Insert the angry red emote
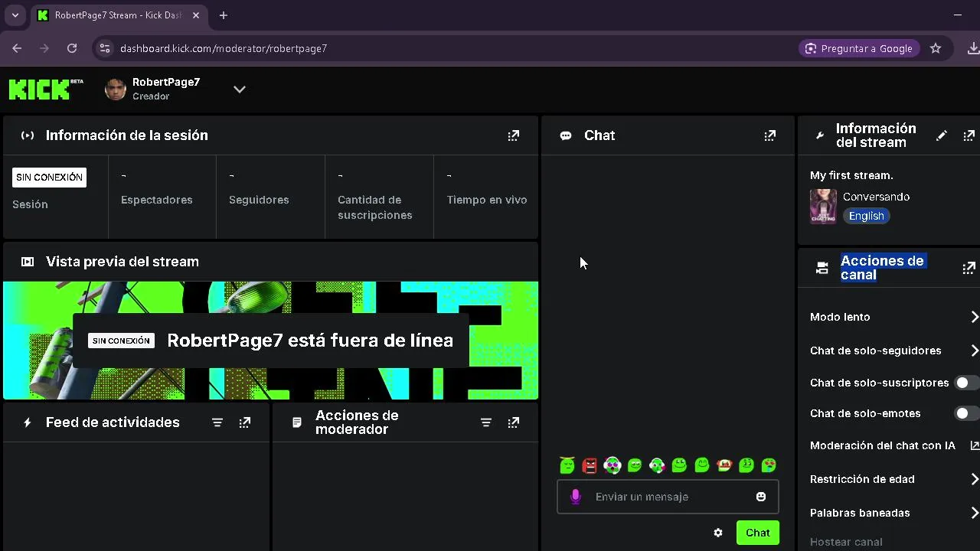The image size is (980, 551). [590, 465]
